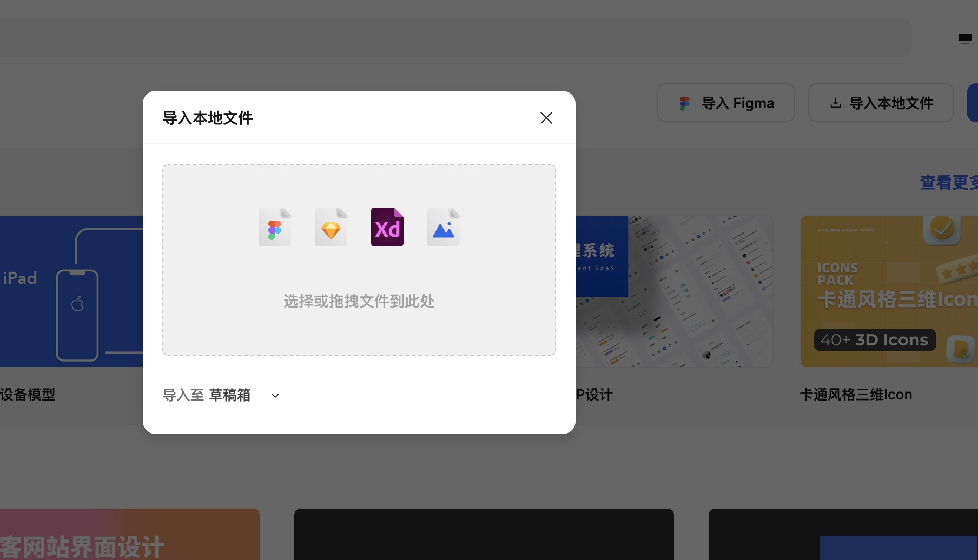Select the 草稿箱 destination label

tap(230, 395)
